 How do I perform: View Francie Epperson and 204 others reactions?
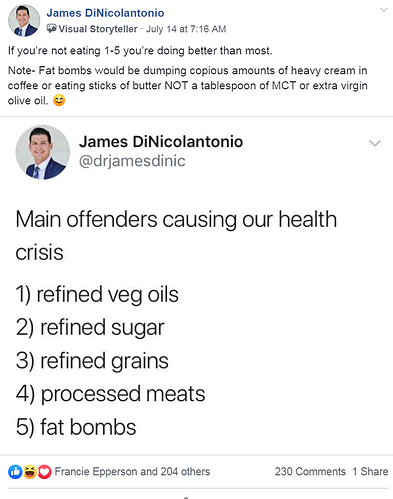132,472
